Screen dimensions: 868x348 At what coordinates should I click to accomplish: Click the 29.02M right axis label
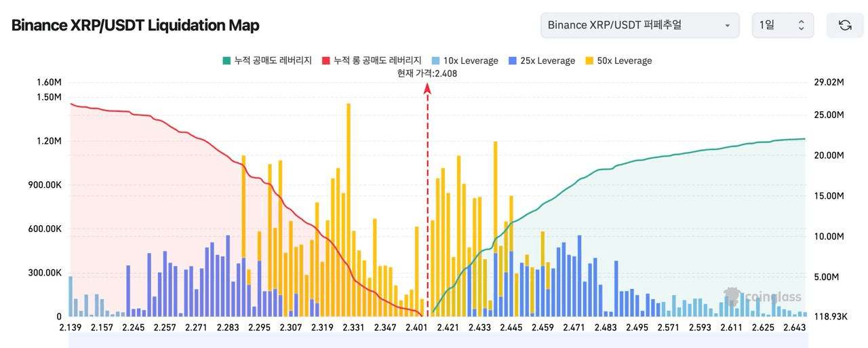pyautogui.click(x=828, y=82)
